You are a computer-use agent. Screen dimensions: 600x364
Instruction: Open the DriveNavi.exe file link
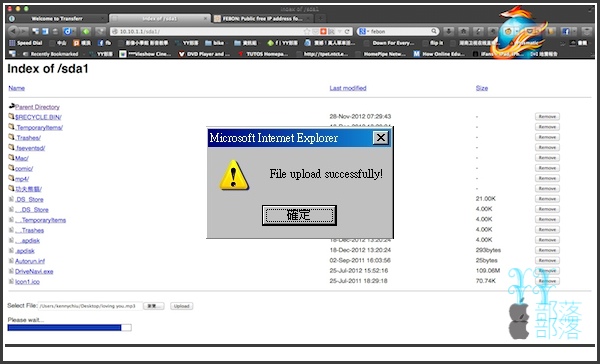click(x=34, y=271)
